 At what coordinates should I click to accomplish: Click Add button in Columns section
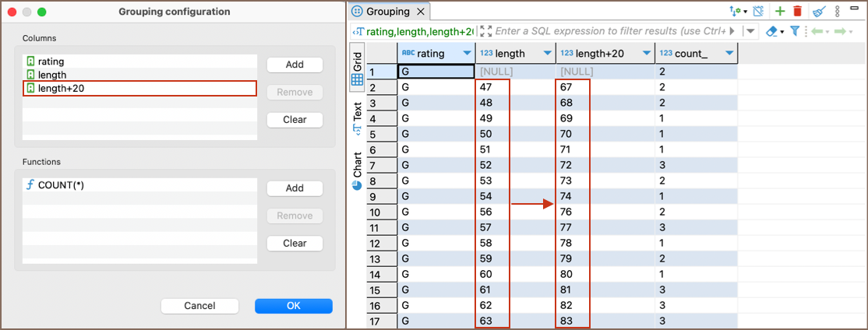[x=295, y=65]
